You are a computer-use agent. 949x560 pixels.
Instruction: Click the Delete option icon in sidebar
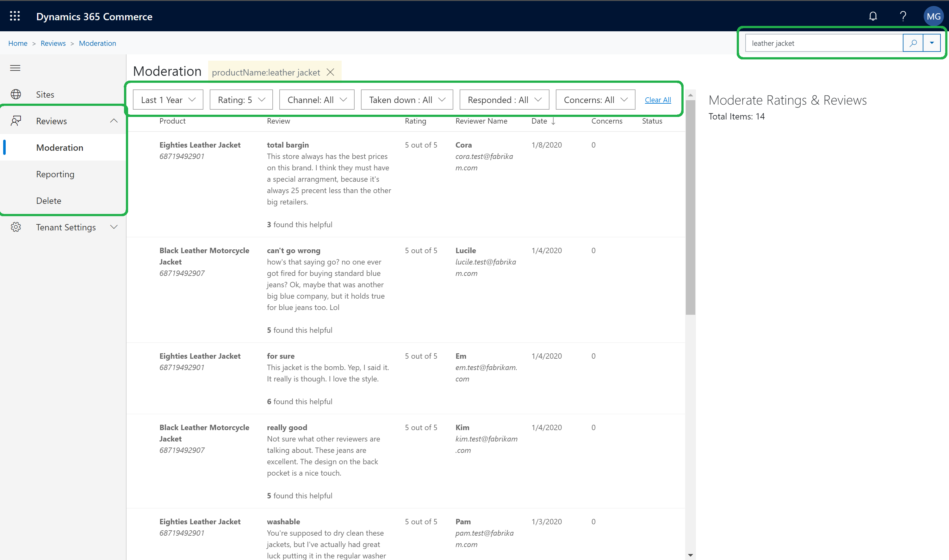coord(49,200)
